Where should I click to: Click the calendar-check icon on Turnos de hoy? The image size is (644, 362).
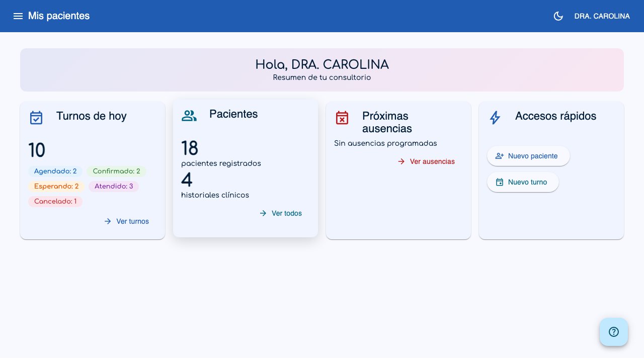[x=36, y=118]
